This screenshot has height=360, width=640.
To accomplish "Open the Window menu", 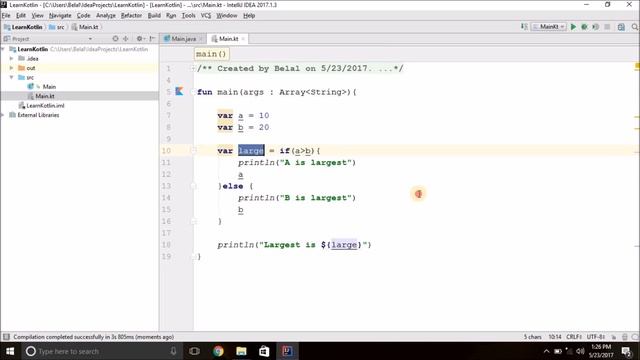I will (227, 16).
